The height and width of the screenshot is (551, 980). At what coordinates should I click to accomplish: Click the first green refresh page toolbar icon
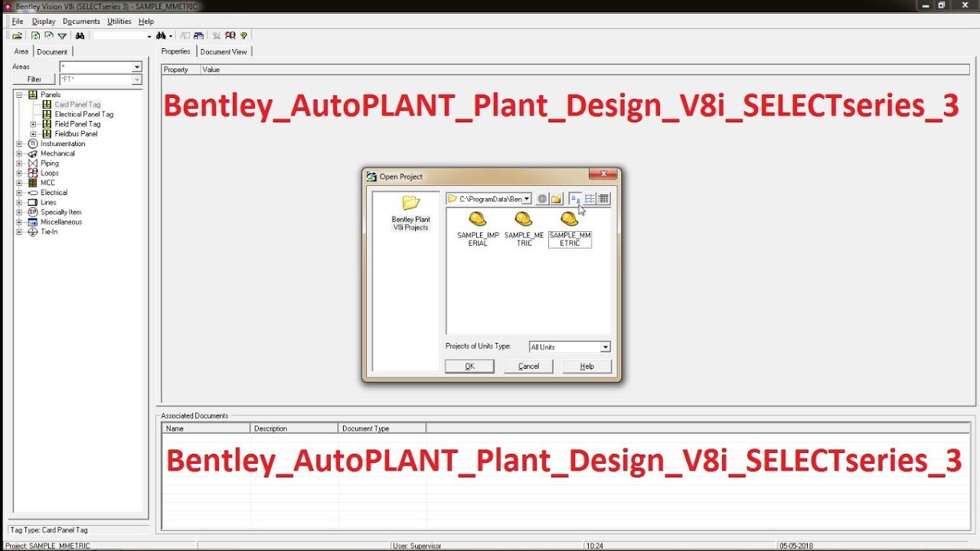36,36
